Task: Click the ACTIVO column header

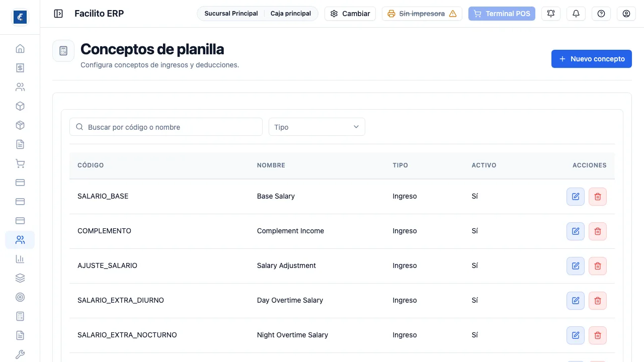Action: (x=484, y=165)
